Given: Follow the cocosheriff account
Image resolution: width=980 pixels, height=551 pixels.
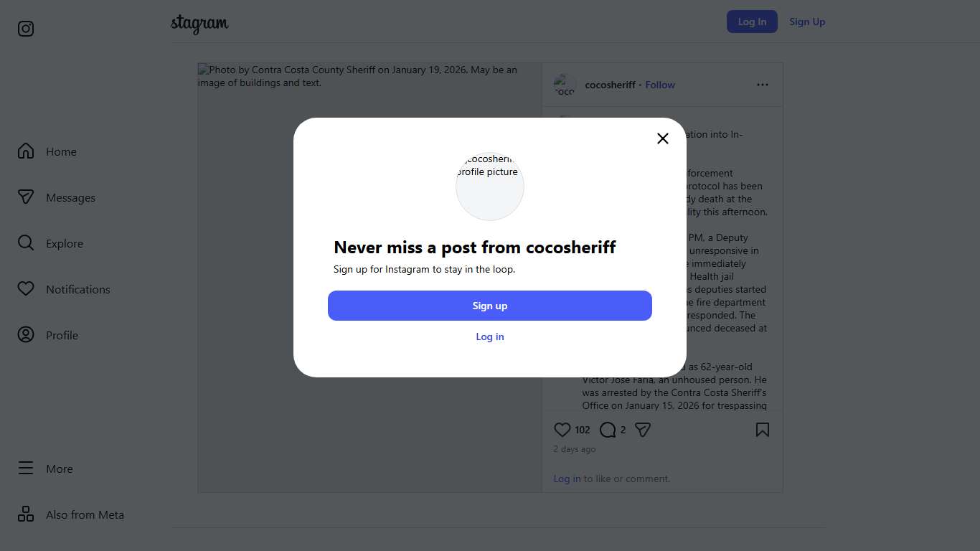Looking at the screenshot, I should 660,85.
